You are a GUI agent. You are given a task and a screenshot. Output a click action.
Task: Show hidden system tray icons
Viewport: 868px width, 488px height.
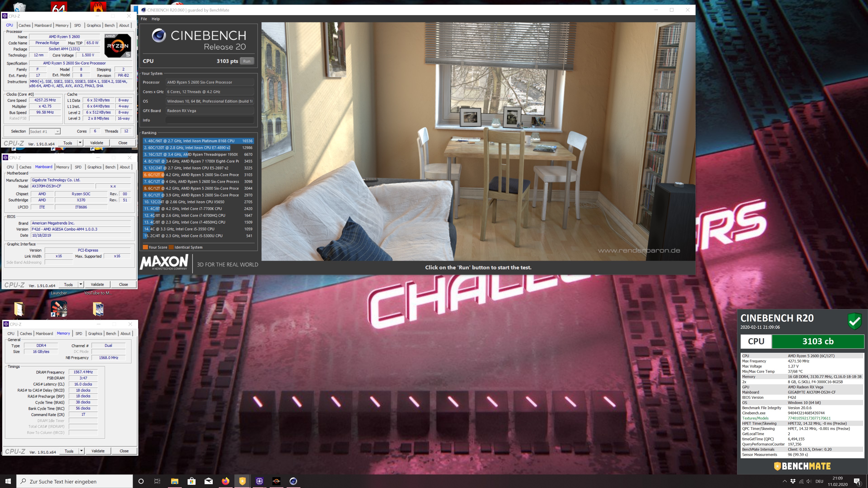coord(784,481)
